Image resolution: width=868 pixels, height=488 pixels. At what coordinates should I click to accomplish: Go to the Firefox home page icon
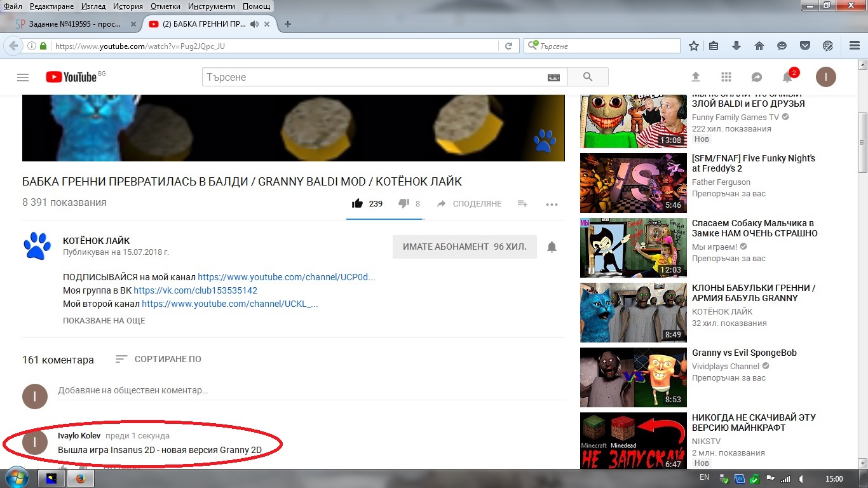759,46
